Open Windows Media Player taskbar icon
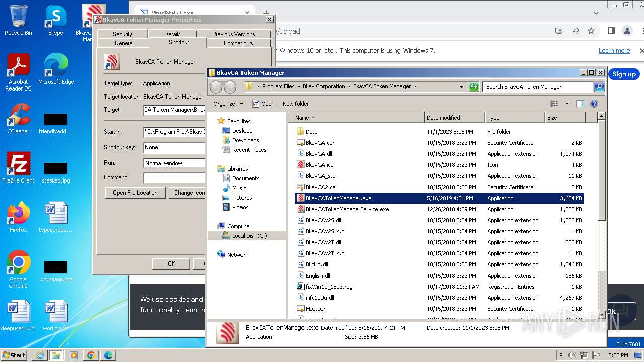 point(74,355)
